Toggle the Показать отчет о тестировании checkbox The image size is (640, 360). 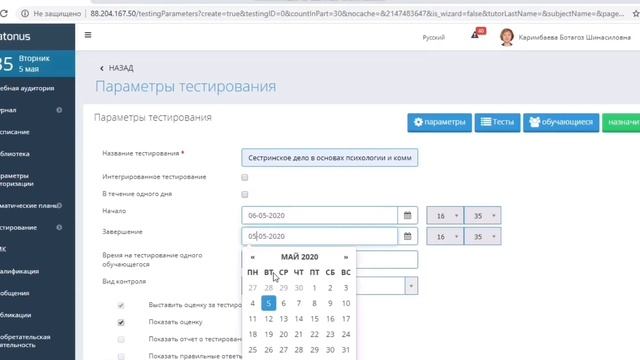121,340
